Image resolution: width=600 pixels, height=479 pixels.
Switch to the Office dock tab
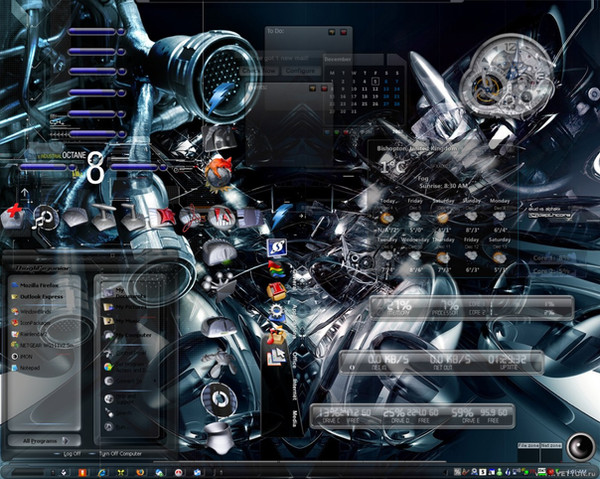coord(294,360)
